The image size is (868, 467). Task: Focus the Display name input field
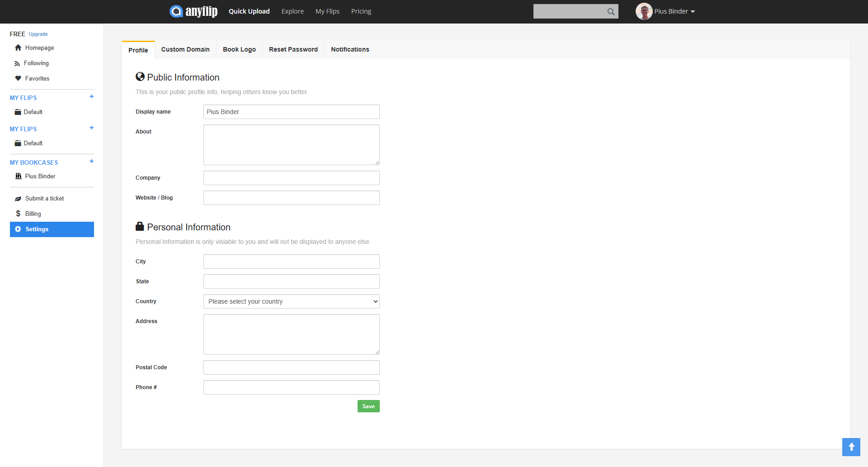291,112
